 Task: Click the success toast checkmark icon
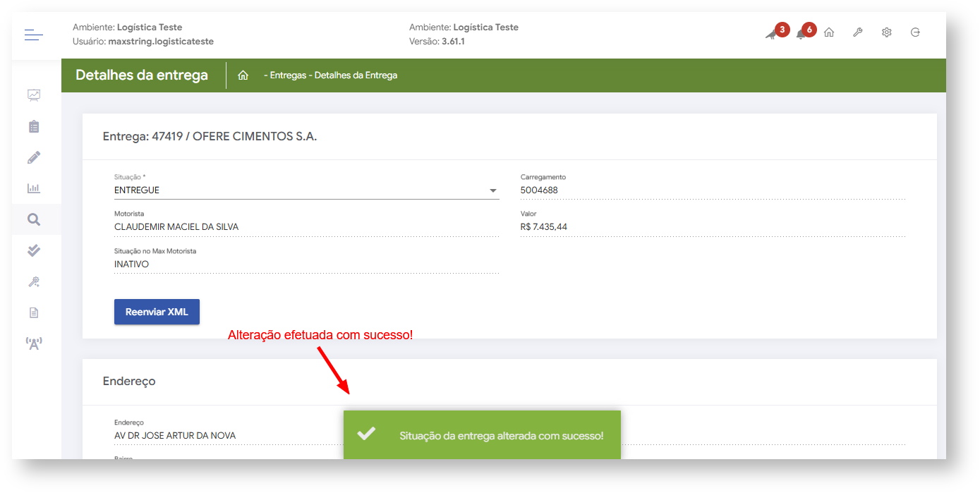(366, 434)
